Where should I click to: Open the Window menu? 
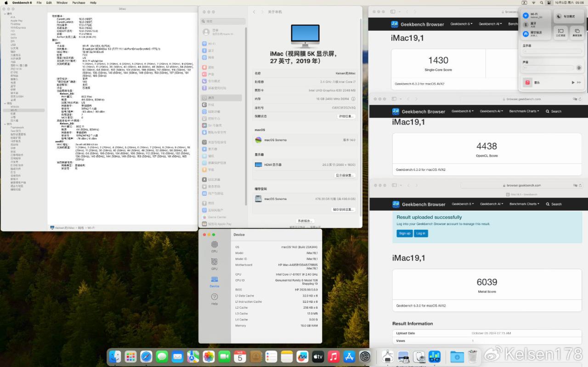click(62, 2)
